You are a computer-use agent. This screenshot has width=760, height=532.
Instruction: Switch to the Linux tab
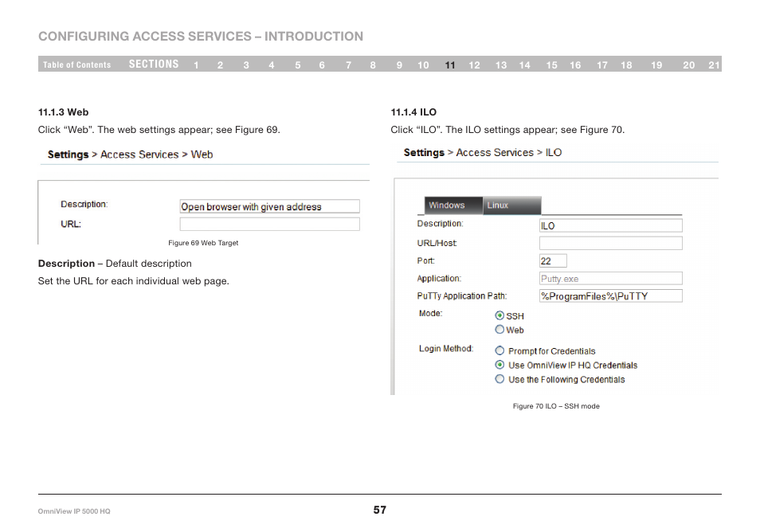point(511,205)
